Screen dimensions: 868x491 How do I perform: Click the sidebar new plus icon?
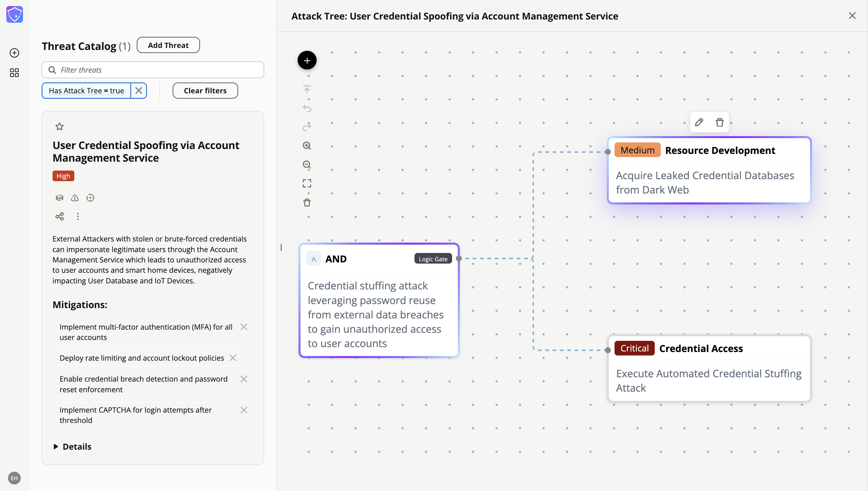(x=14, y=53)
